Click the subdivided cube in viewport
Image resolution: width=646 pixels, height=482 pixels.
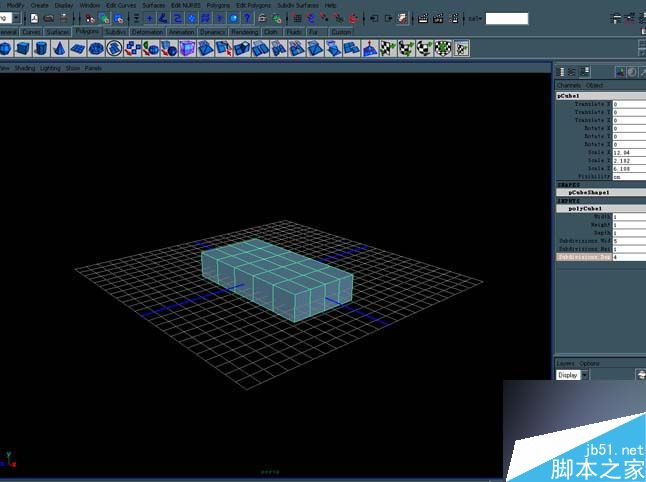pyautogui.click(x=276, y=280)
